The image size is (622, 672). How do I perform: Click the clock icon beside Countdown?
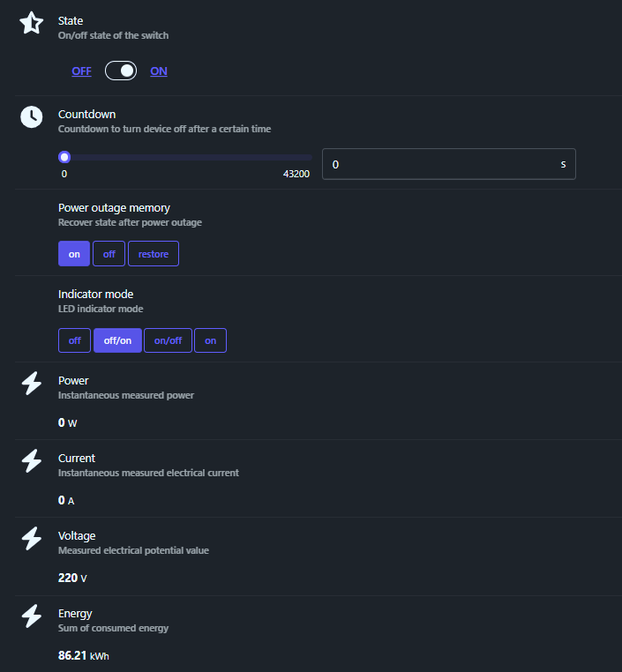32,117
